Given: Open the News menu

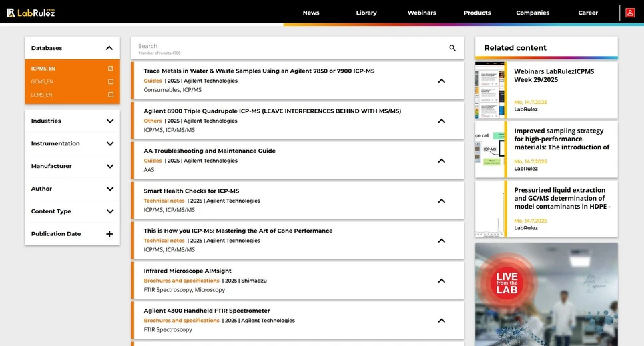Looking at the screenshot, I should (311, 13).
